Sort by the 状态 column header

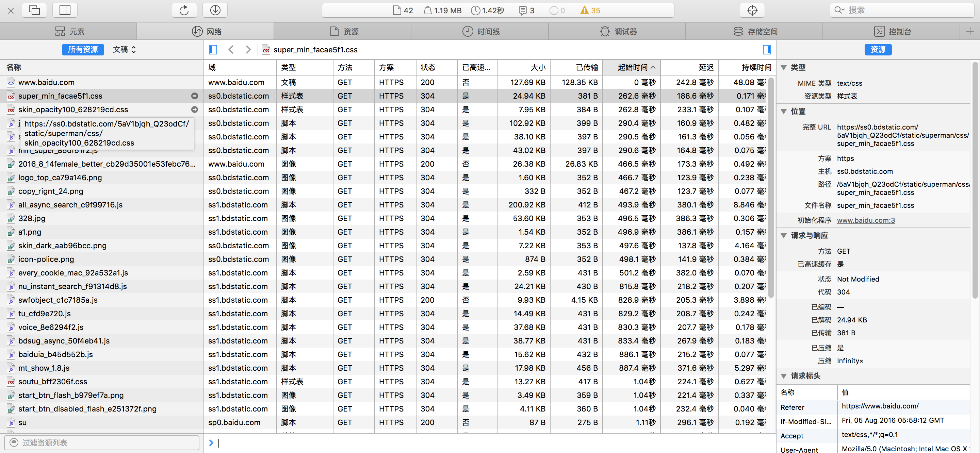click(437, 67)
